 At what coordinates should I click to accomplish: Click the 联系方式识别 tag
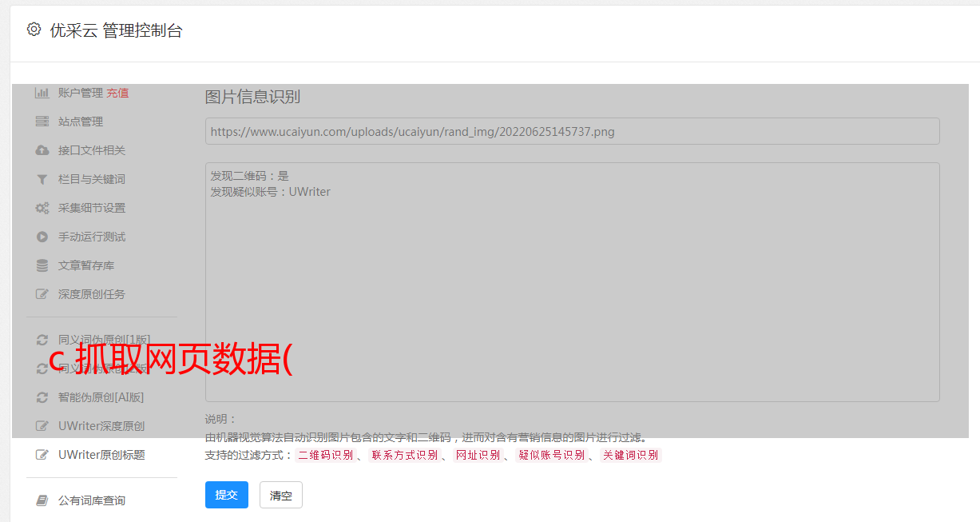(x=404, y=455)
